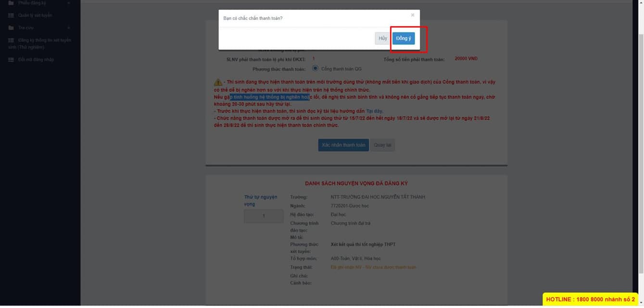Open the Tại đây guide document link
Viewport: 644px width, 308px height.
pyautogui.click(x=374, y=111)
